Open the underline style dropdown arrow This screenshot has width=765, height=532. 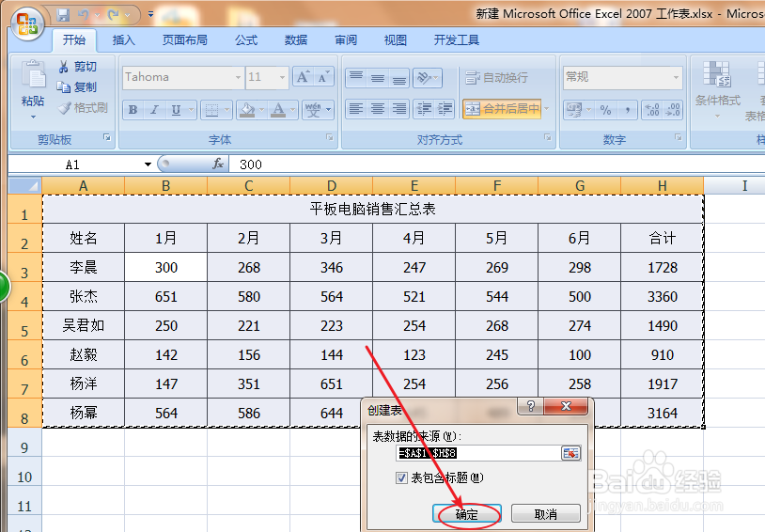coord(191,110)
